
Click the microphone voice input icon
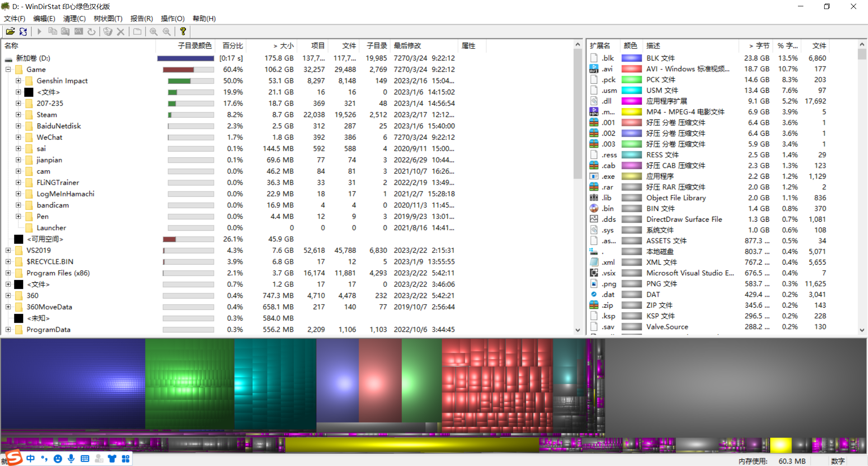click(71, 459)
